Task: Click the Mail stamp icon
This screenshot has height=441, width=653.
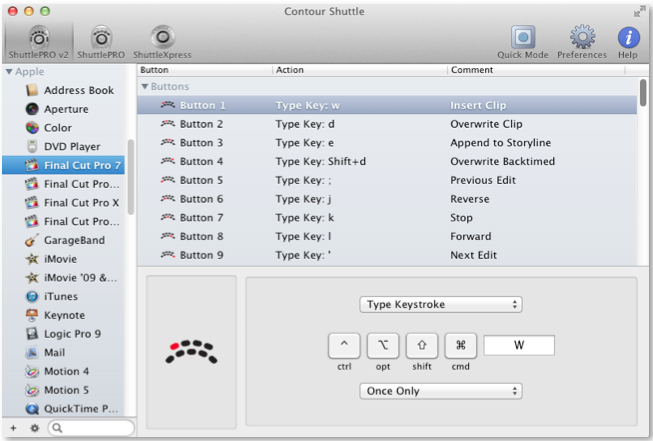Action: pyautogui.click(x=32, y=353)
